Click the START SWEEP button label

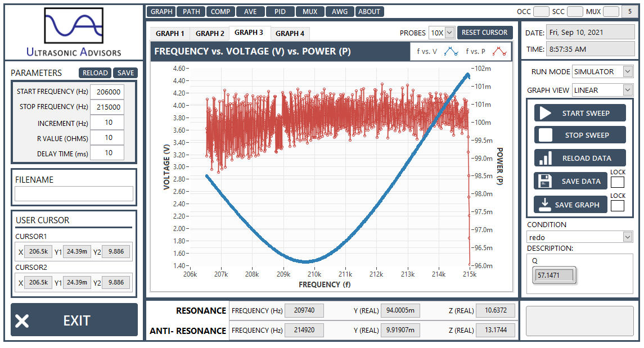click(586, 113)
